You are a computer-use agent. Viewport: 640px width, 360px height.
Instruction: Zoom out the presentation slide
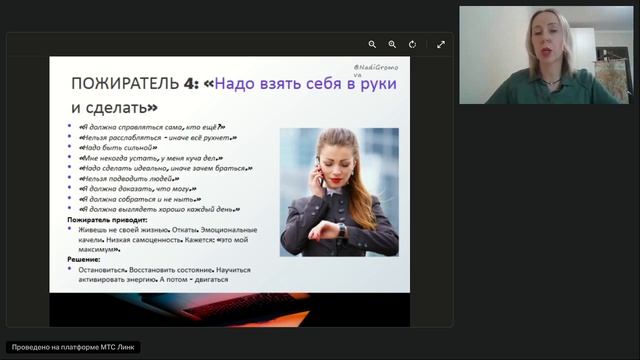(372, 44)
